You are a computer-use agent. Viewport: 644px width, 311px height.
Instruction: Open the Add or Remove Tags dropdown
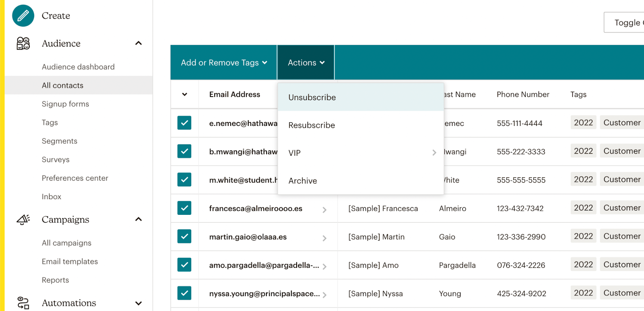224,62
